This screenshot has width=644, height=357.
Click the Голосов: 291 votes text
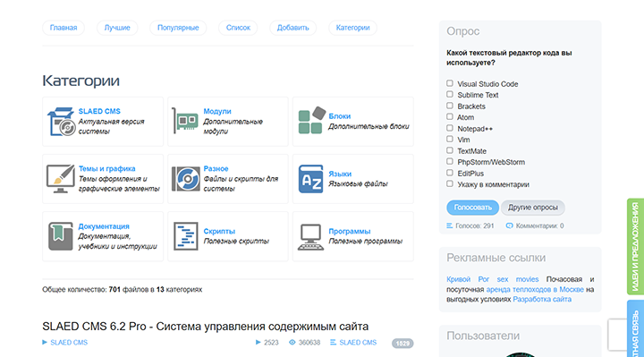click(475, 225)
